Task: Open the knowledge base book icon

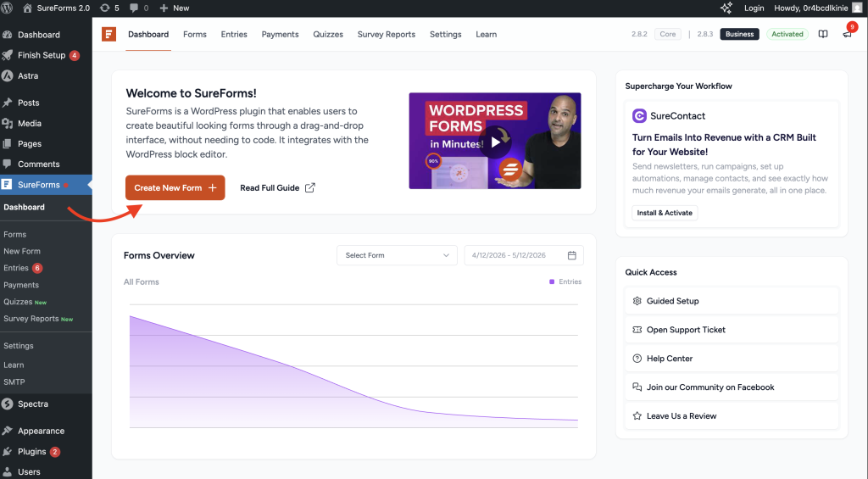Action: tap(823, 34)
